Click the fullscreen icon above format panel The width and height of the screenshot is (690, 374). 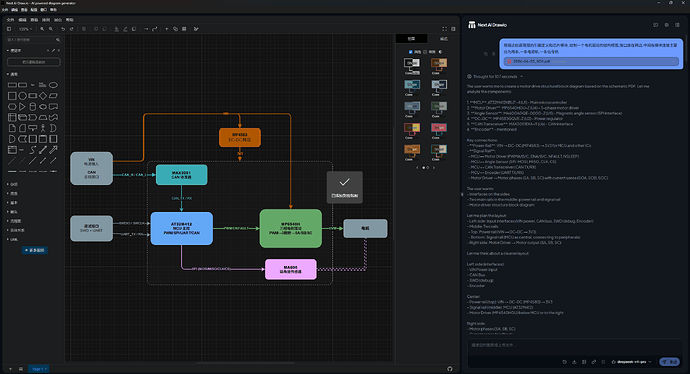[444, 29]
